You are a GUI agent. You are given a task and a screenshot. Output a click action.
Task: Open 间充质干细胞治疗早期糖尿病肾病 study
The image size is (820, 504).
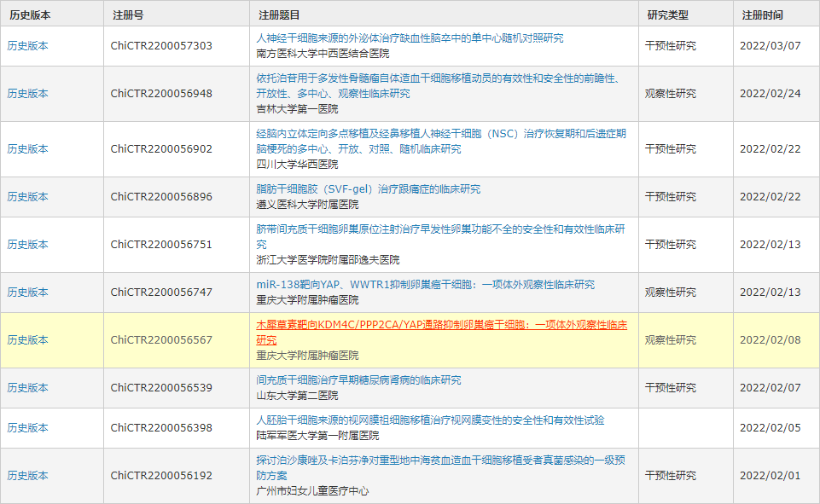358,380
